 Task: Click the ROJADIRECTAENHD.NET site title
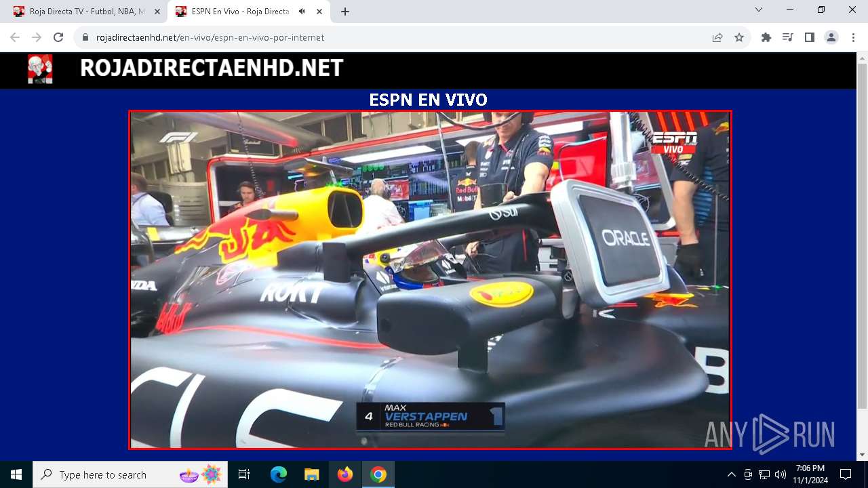(212, 68)
